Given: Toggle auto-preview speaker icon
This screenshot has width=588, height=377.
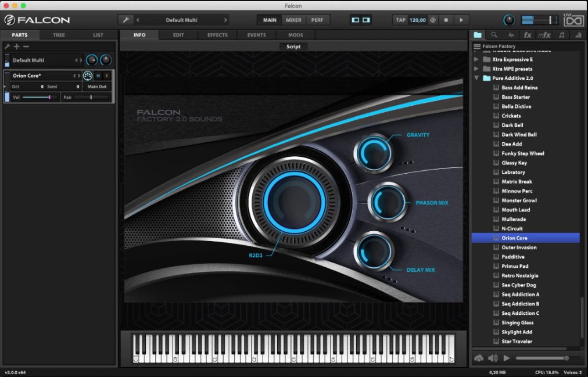Looking at the screenshot, I should pyautogui.click(x=493, y=358).
